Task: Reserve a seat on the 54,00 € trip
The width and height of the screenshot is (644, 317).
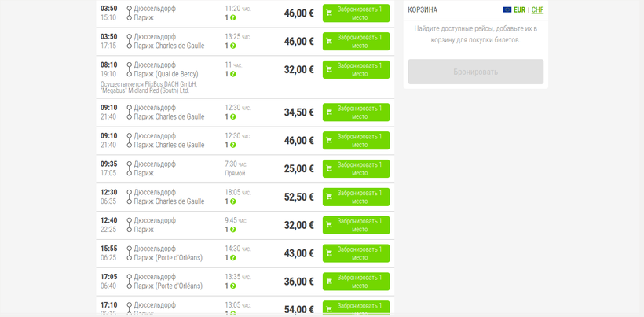Action: [x=356, y=307]
